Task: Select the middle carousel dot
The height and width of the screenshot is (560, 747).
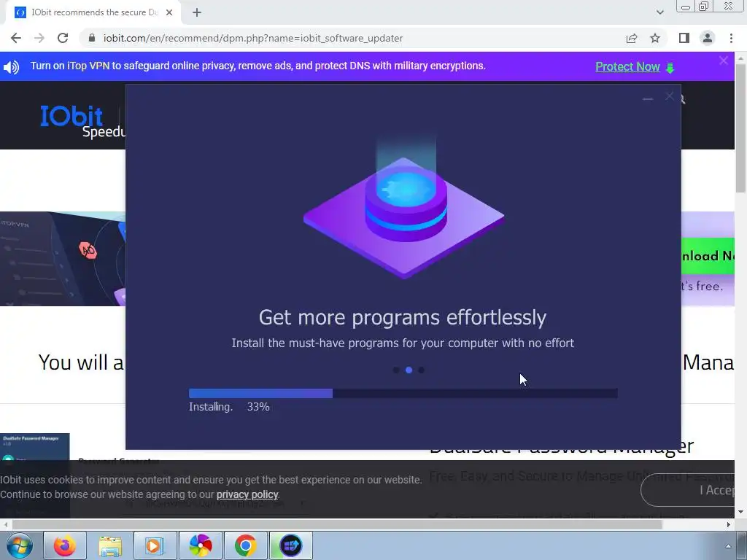Action: [409, 370]
